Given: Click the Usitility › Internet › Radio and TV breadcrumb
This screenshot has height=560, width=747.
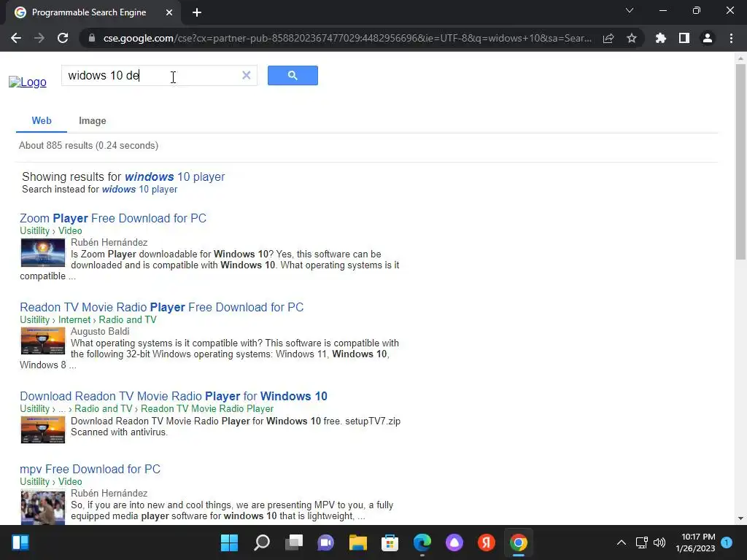Looking at the screenshot, I should point(88,320).
